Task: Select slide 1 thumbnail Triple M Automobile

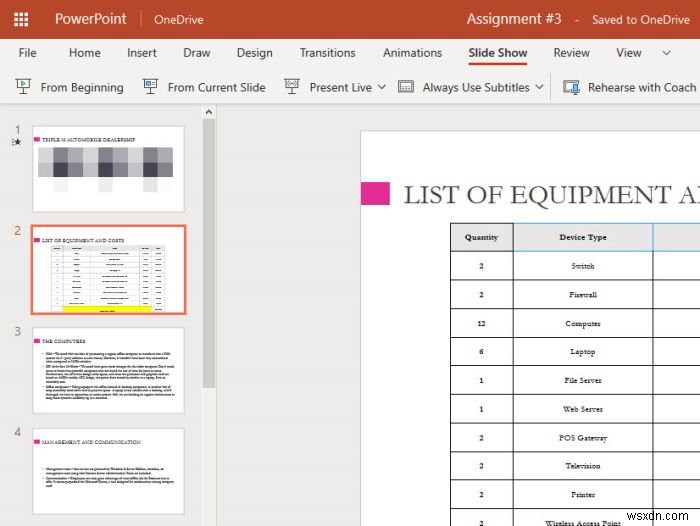Action: coord(108,169)
